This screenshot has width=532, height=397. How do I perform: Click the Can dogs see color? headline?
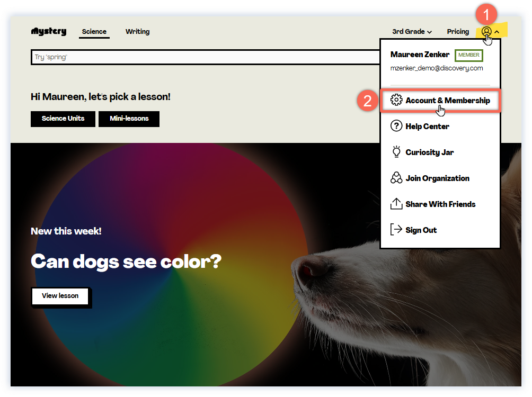click(x=126, y=261)
